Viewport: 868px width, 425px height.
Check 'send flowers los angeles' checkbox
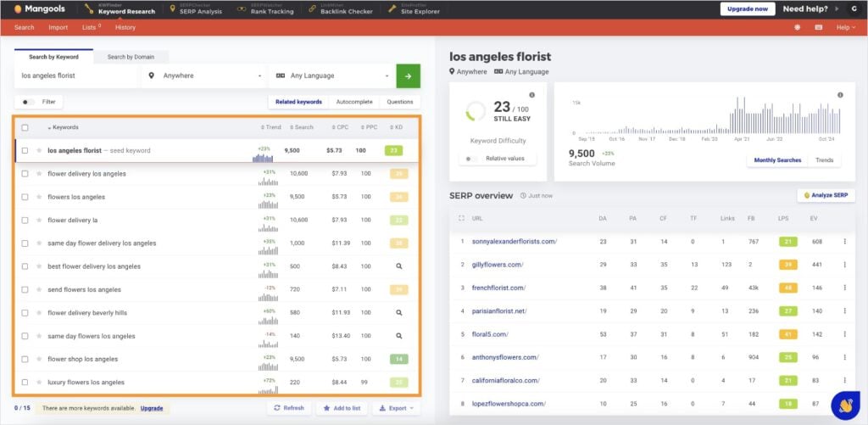25,290
